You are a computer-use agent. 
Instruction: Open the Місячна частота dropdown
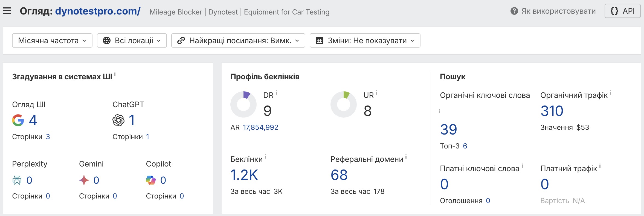(x=52, y=40)
